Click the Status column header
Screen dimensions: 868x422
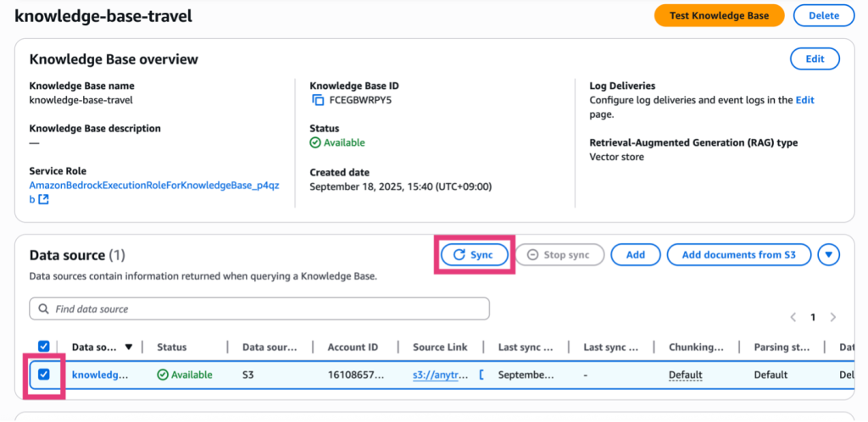(x=171, y=347)
